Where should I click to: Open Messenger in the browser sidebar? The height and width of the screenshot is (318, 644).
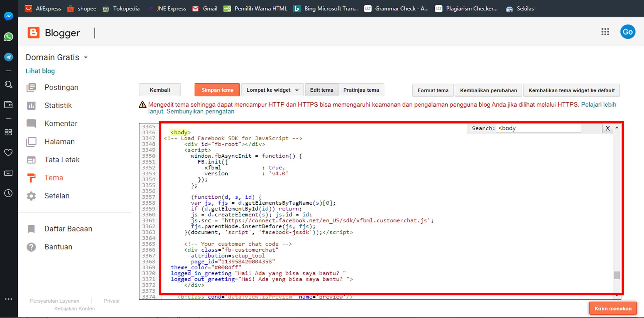(x=8, y=16)
